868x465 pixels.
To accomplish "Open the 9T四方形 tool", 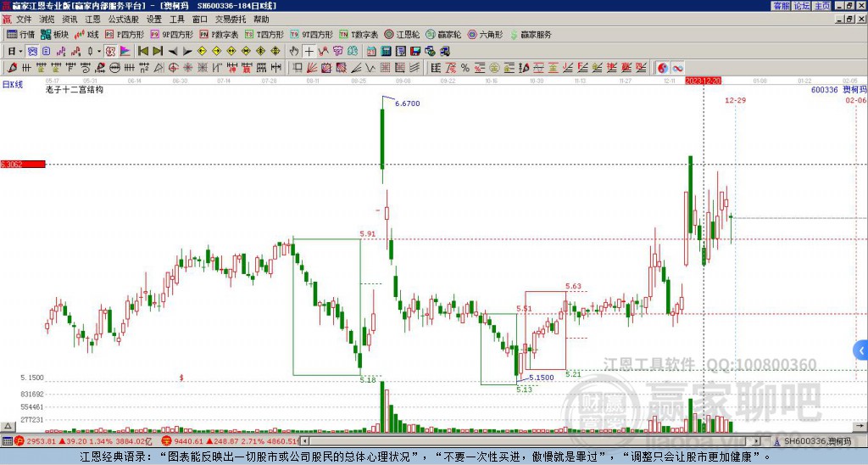I will 311,34.
